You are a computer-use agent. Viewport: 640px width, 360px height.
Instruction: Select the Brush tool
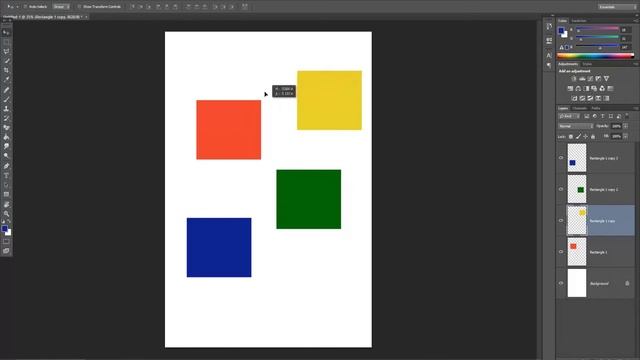coord(6,99)
